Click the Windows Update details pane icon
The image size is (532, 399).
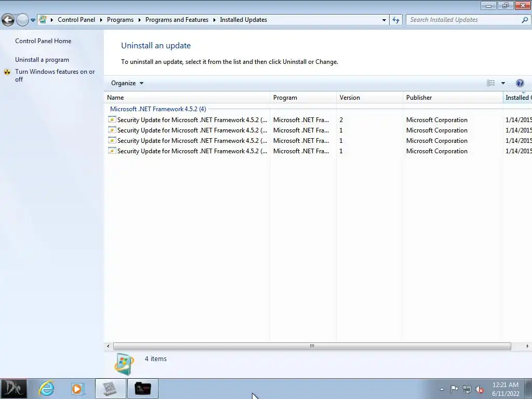tap(124, 364)
